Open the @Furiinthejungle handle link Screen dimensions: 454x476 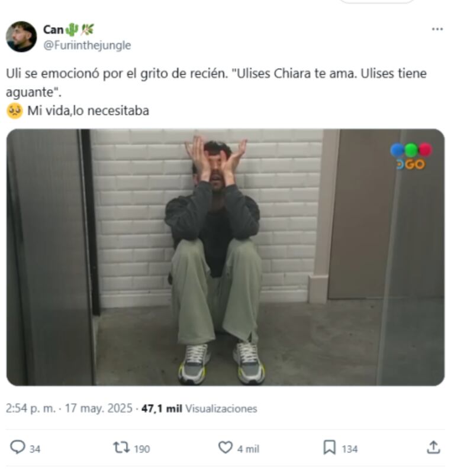pyautogui.click(x=87, y=45)
